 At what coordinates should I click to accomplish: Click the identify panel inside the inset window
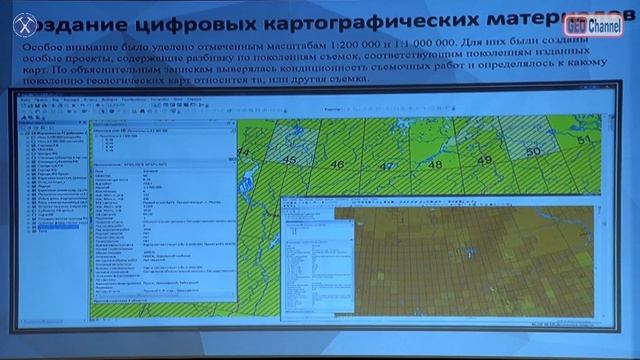tap(319, 267)
